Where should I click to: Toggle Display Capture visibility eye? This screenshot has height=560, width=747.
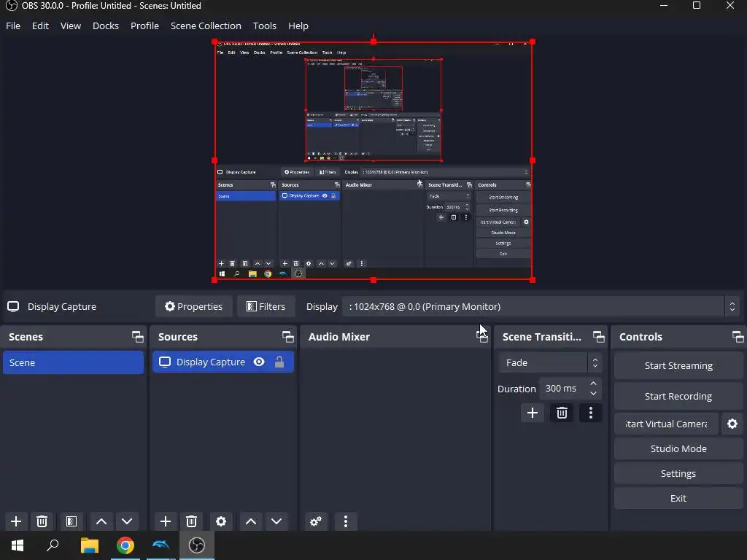(x=259, y=362)
